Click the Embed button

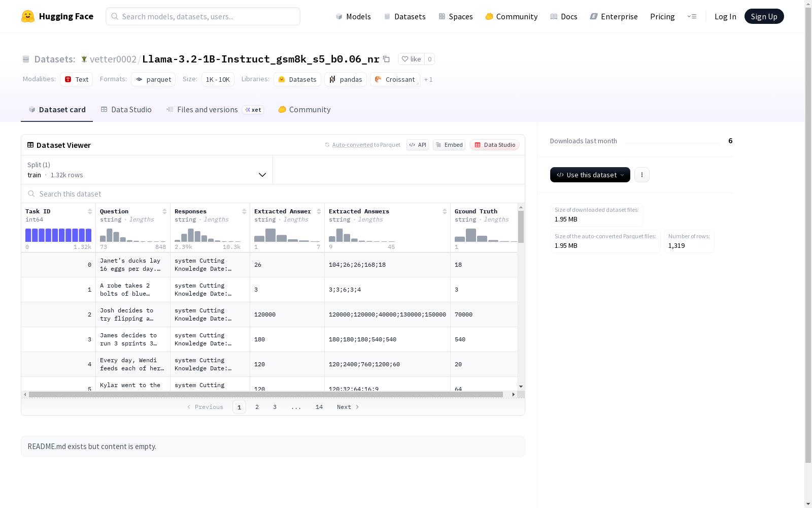pos(449,145)
